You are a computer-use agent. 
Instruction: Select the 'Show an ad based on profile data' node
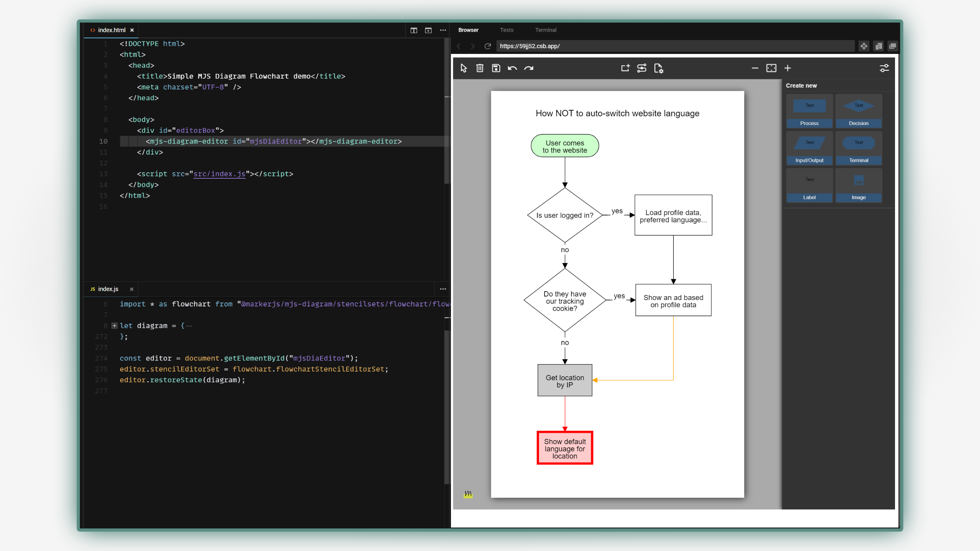click(x=673, y=300)
